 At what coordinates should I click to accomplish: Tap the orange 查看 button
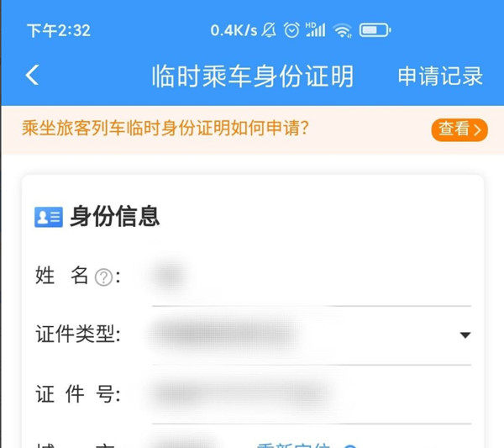tap(459, 129)
